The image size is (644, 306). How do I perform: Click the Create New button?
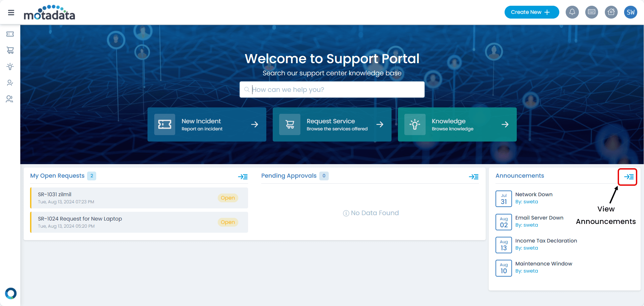tap(531, 12)
